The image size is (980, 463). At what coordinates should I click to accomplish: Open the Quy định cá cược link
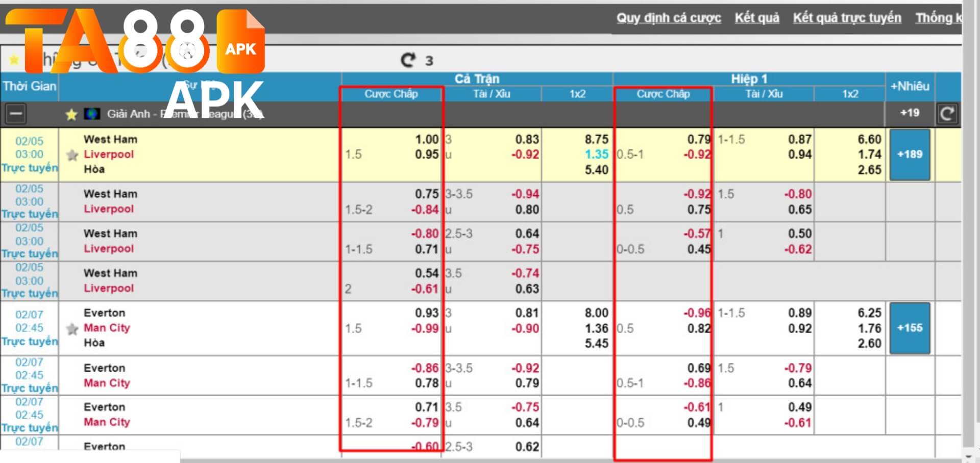click(668, 18)
